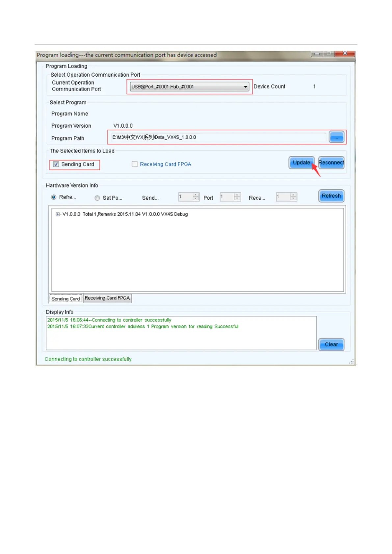
Task: Check the Receiving Card FPGA option
Action: 135,164
